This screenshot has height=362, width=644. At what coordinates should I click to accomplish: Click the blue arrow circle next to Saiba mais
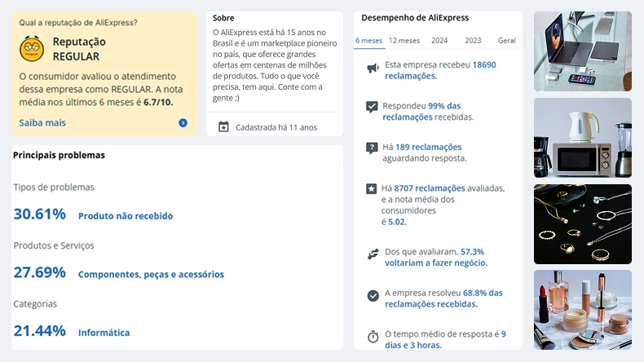click(183, 123)
